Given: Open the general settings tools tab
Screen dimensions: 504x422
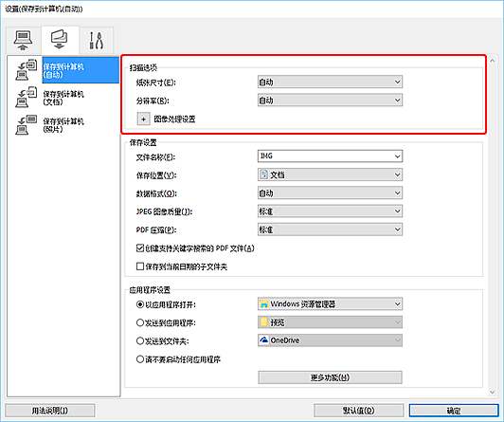Looking at the screenshot, I should 96,40.
